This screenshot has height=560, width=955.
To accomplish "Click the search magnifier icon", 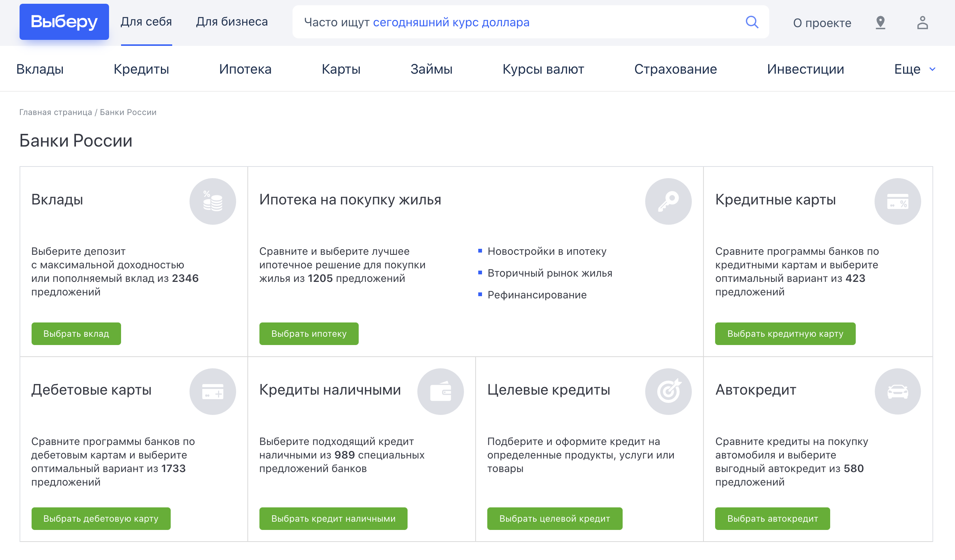I will pos(752,22).
